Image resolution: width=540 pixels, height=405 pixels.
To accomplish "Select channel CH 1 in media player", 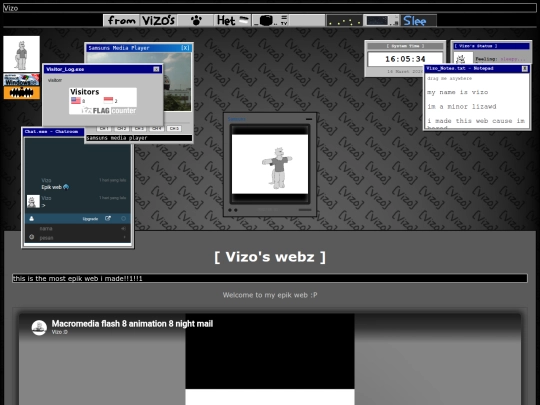I will tap(104, 128).
